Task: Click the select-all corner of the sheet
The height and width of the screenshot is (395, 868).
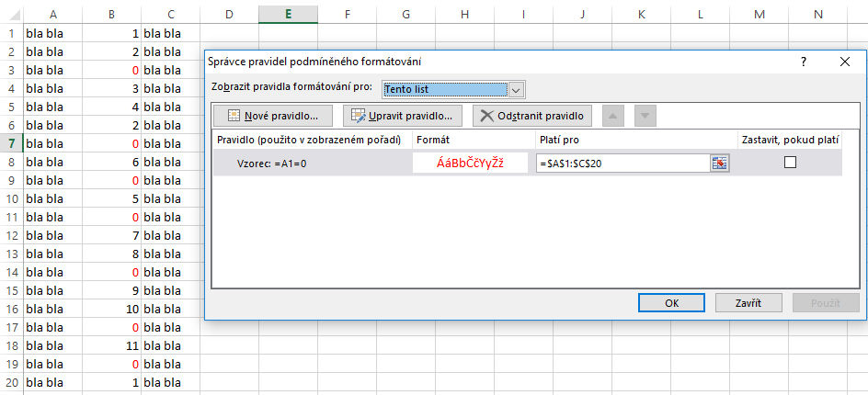Action: (x=10, y=14)
